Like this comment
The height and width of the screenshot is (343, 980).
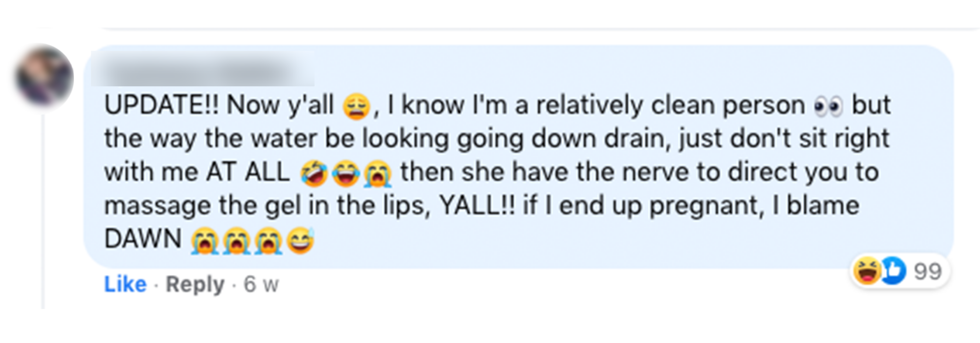pyautogui.click(x=125, y=284)
